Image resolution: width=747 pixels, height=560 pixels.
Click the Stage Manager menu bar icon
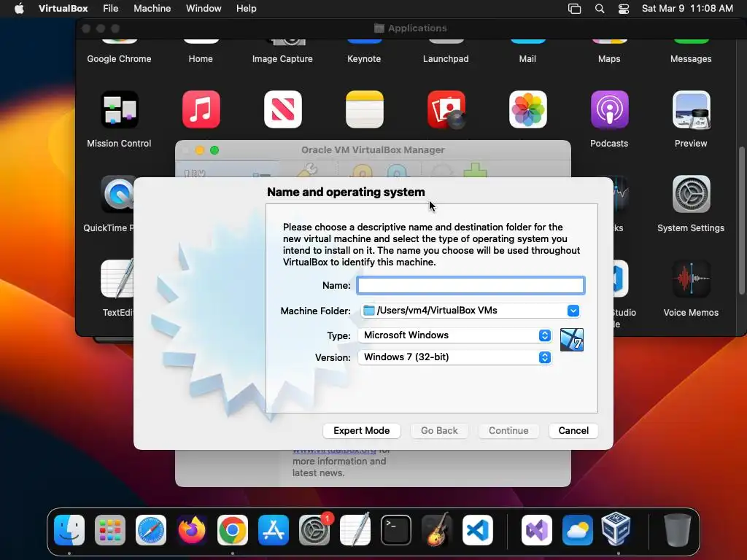575,9
